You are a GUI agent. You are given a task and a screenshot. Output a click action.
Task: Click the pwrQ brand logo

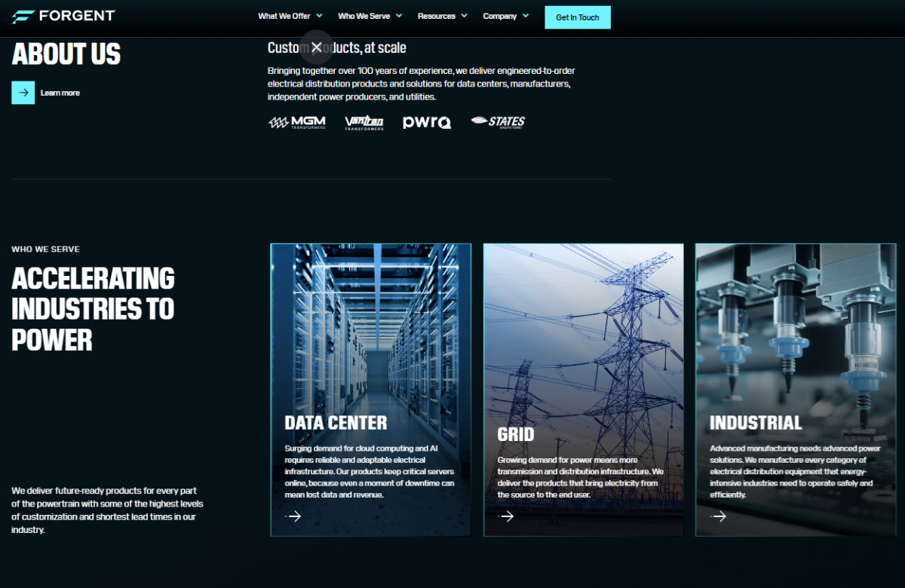[427, 122]
